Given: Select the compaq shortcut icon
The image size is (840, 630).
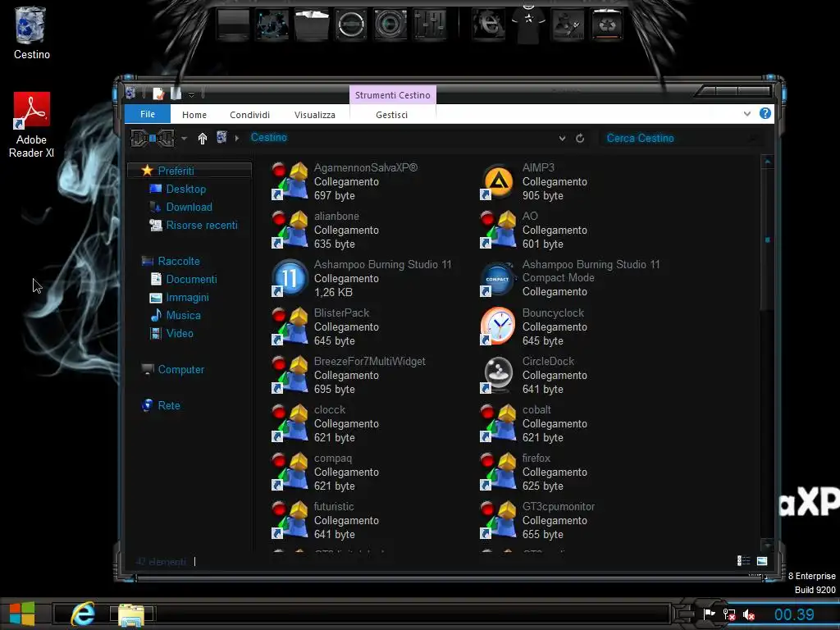Looking at the screenshot, I should coord(290,472).
